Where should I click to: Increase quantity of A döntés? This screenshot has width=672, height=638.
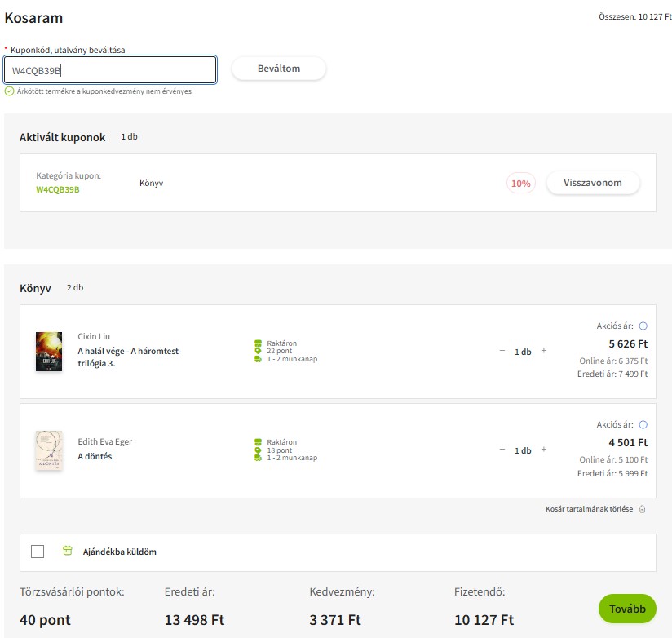pyautogui.click(x=543, y=450)
